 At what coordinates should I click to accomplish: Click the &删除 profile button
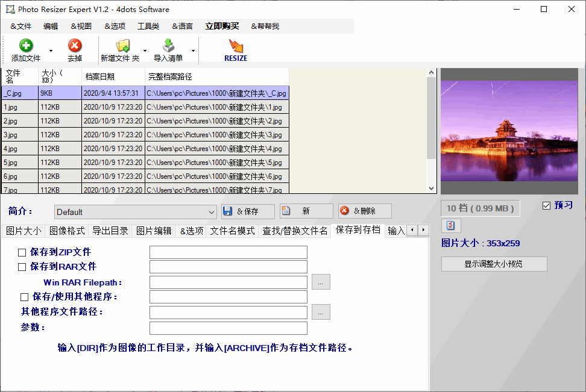pyautogui.click(x=365, y=211)
